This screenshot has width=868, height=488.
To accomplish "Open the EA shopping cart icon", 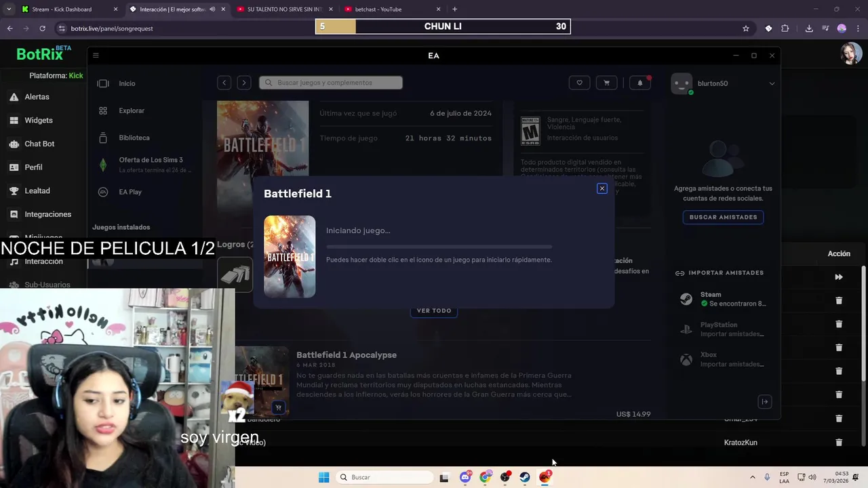I will [x=606, y=83].
